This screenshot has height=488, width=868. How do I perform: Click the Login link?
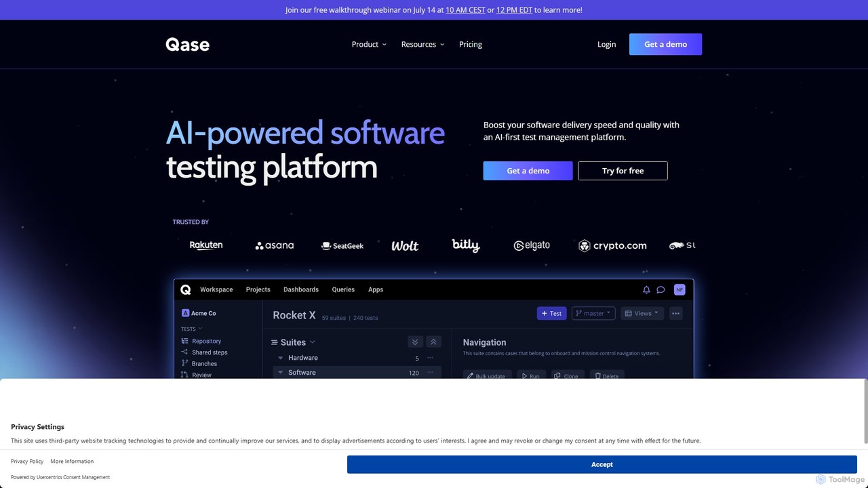tap(607, 45)
